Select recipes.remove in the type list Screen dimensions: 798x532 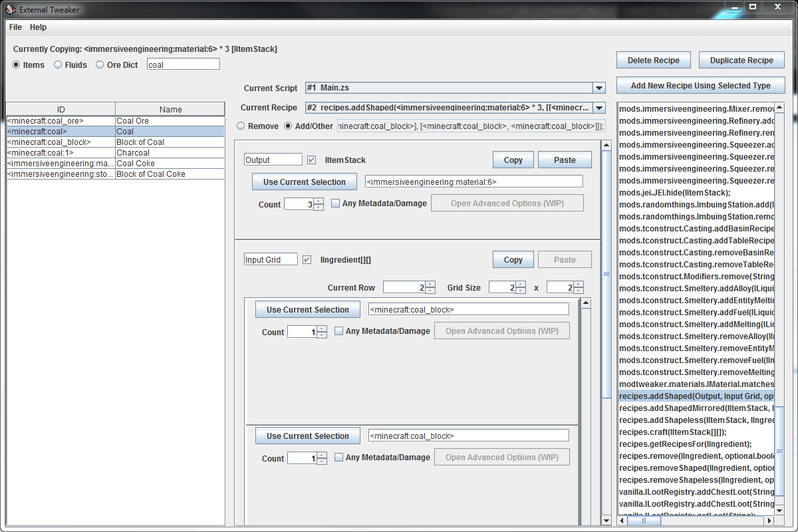696,456
